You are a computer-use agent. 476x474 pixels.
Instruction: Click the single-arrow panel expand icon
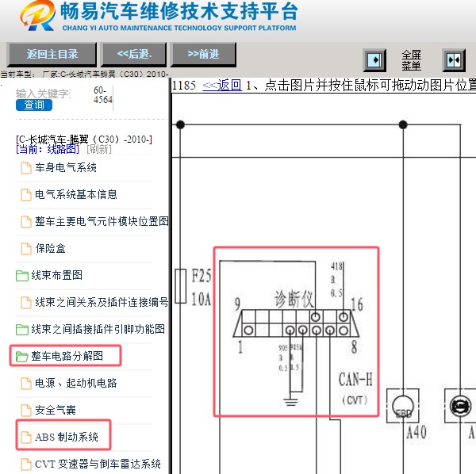[x=375, y=59]
